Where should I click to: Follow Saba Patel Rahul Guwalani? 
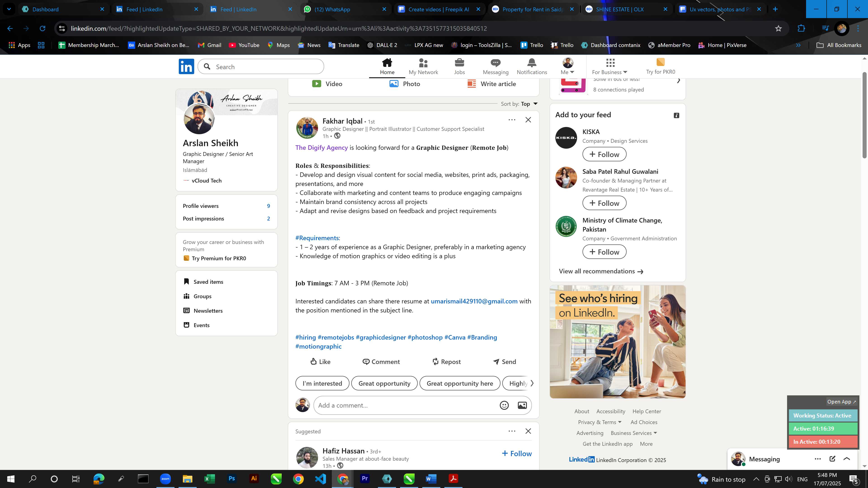point(604,203)
